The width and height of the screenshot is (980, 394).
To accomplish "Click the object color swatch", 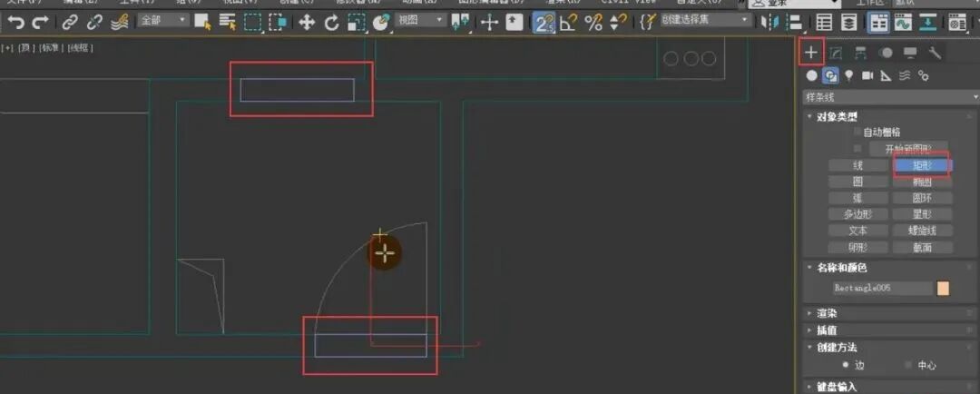I will point(943,289).
